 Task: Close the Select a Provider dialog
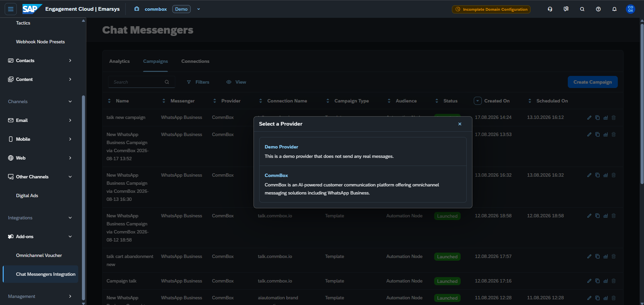460,124
